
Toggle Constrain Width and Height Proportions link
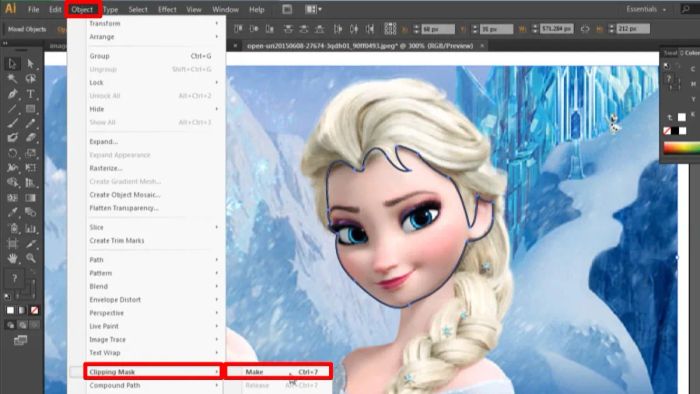(585, 29)
